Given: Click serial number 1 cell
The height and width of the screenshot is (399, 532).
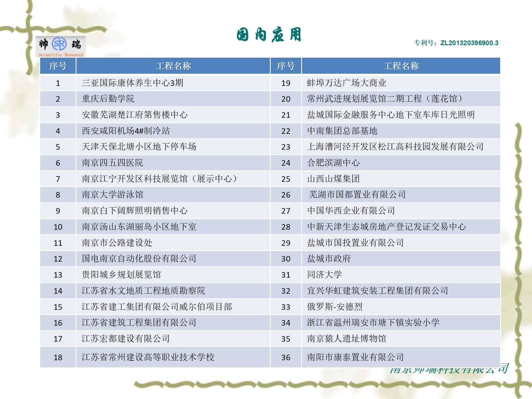Looking at the screenshot, I should pyautogui.click(x=58, y=83).
